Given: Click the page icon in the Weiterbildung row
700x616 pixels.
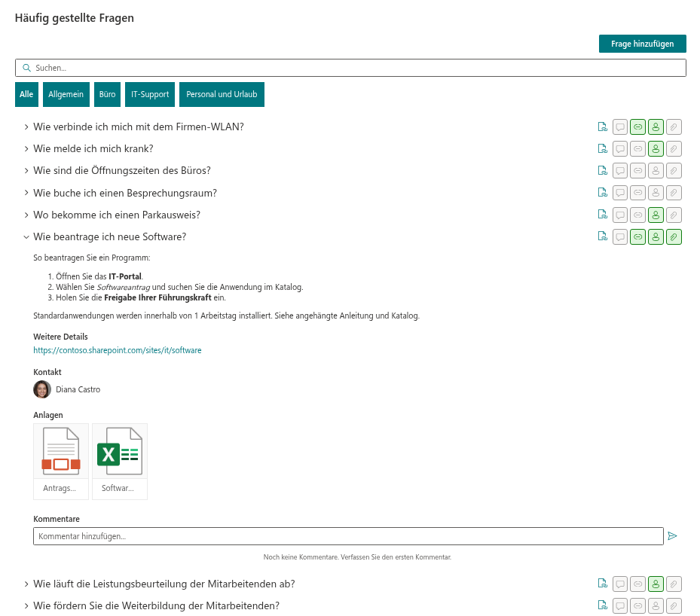Looking at the screenshot, I should pos(603,605).
